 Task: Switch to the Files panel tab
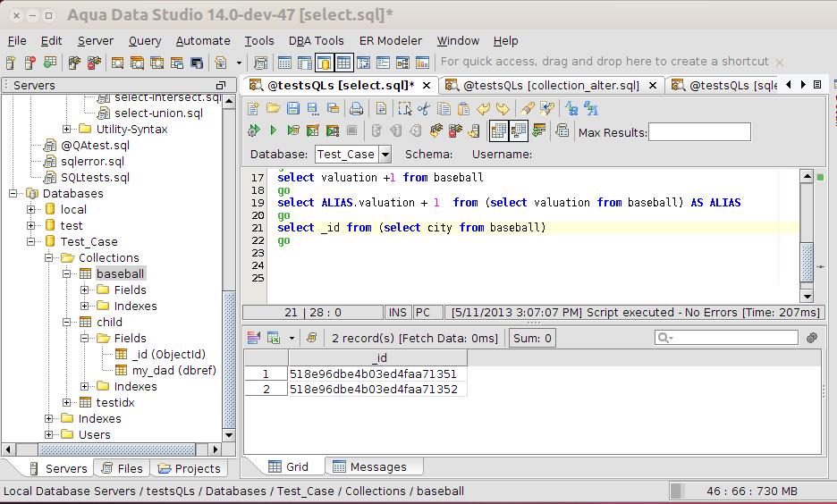(123, 468)
